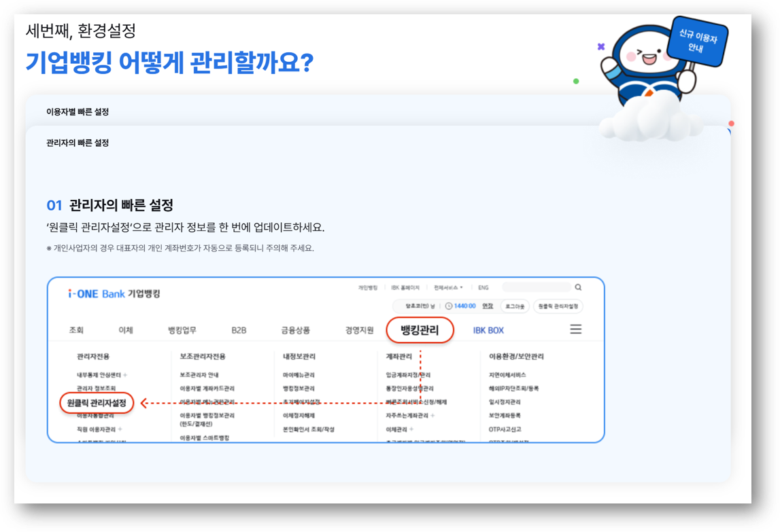Screen dimensions: 780x532
Task: Click 연장 to extend the session
Action: coord(488,306)
